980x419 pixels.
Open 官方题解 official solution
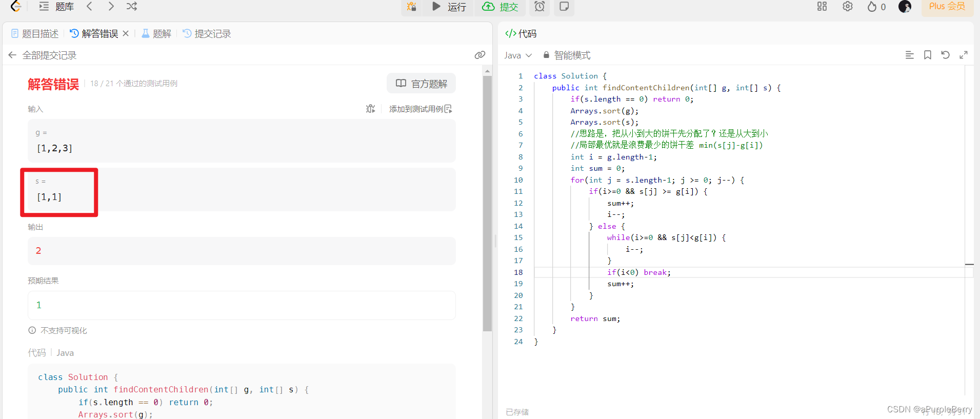coord(422,84)
